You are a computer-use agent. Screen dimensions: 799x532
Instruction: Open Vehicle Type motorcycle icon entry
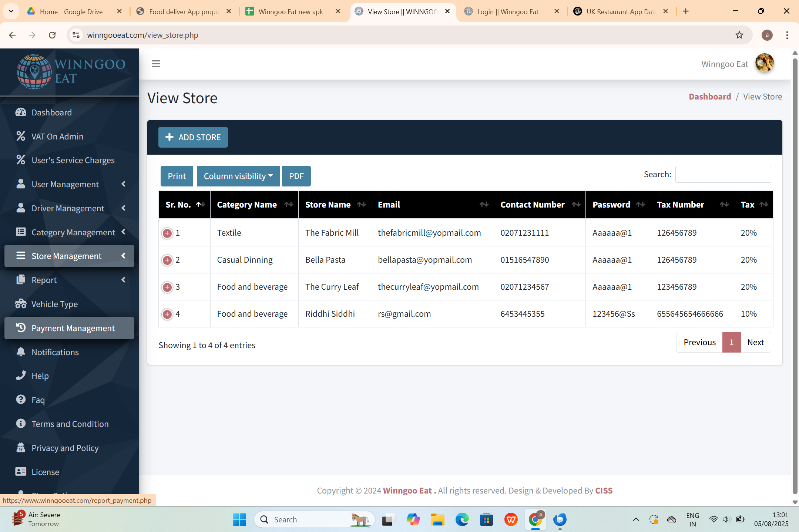point(21,304)
